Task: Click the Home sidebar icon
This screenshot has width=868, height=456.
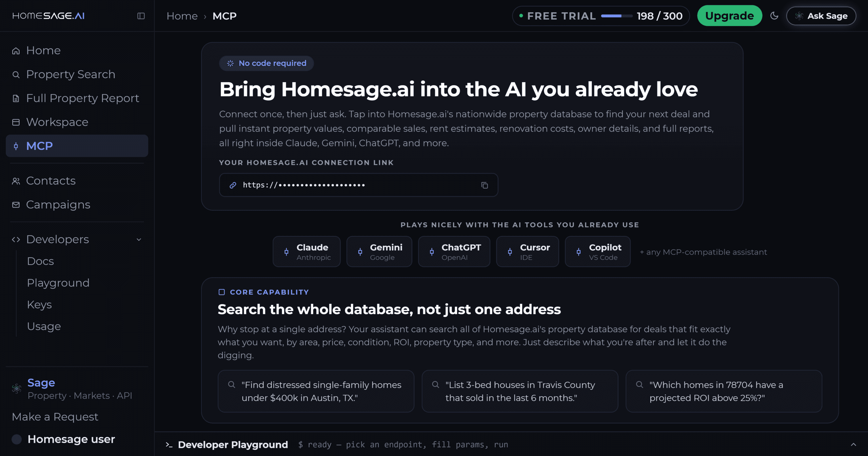Action: coord(16,51)
